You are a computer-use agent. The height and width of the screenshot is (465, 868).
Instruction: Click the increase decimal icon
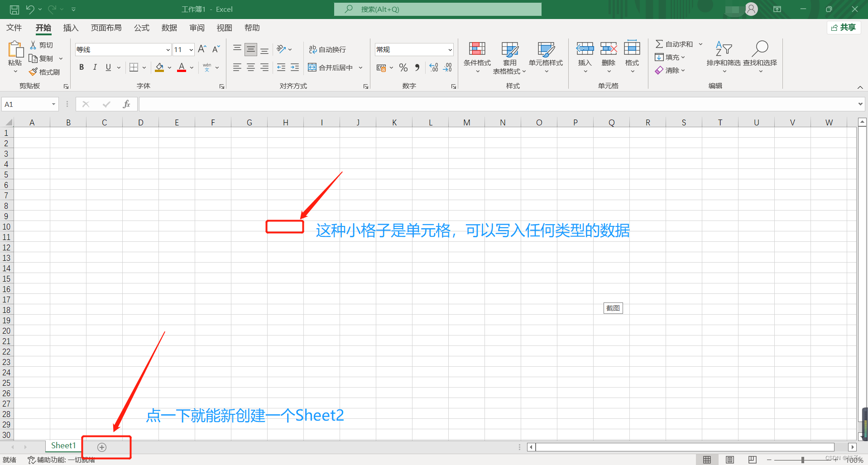433,67
